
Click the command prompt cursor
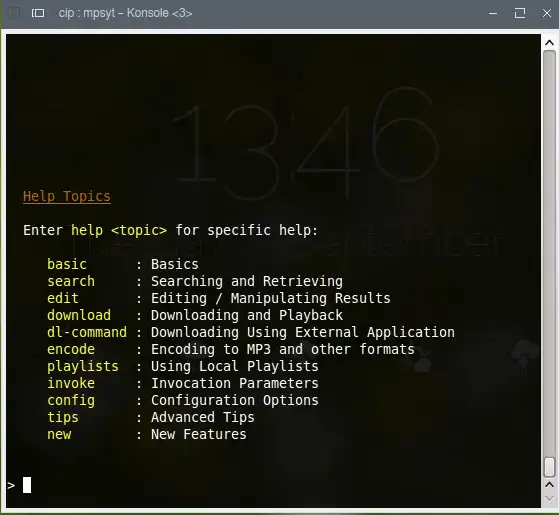pyautogui.click(x=27, y=485)
